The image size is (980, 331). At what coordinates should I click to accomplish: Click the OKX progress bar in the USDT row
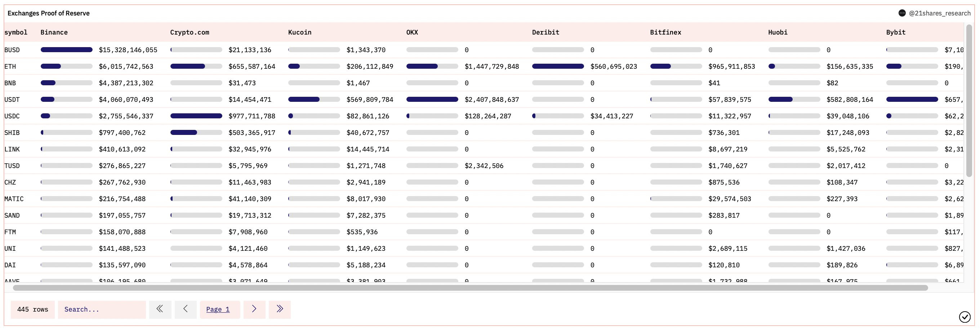click(432, 100)
